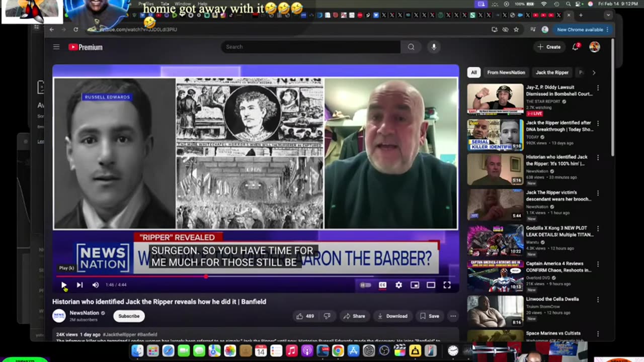This screenshot has height=362, width=644.
Task: Open Jack the Ripper DNA breakthrough thumbnail
Action: [495, 135]
